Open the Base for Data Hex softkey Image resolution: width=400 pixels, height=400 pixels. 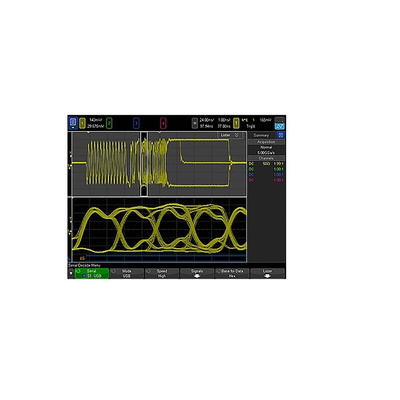click(232, 273)
